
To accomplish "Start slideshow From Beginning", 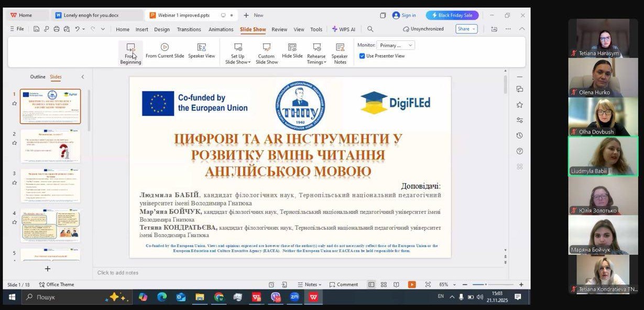I will tap(130, 54).
